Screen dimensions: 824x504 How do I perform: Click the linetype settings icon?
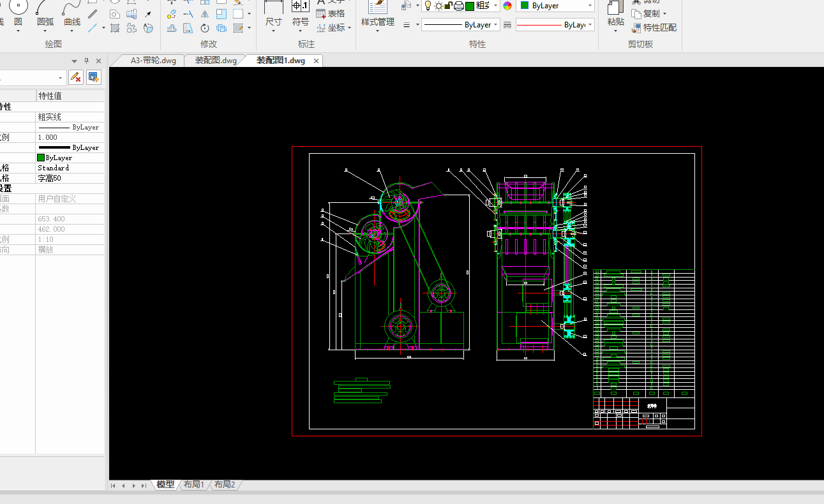tap(407, 25)
